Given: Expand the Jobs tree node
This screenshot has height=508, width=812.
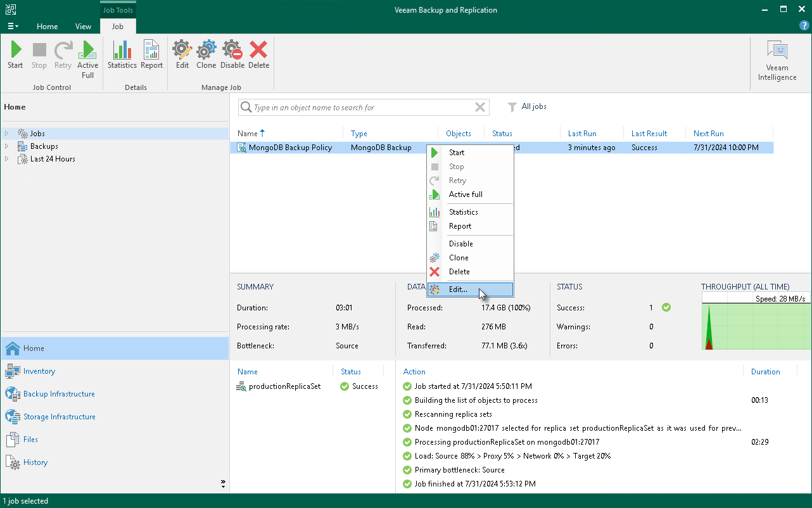Looking at the screenshot, I should (7, 134).
